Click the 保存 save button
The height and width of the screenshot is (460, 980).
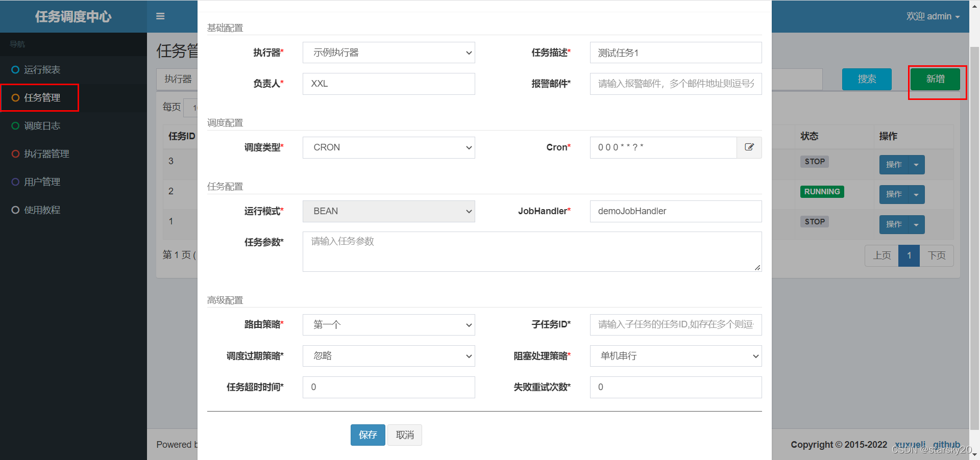coord(367,435)
